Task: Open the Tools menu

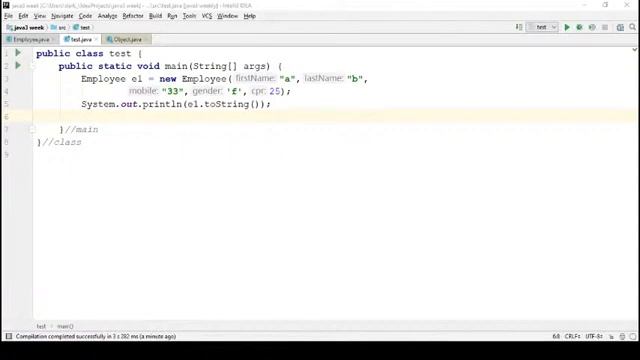Action: point(189,16)
